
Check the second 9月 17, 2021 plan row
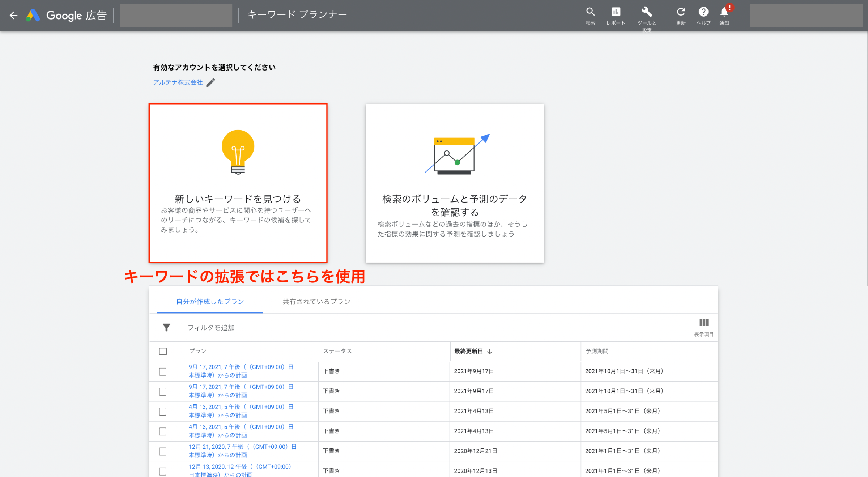163,391
